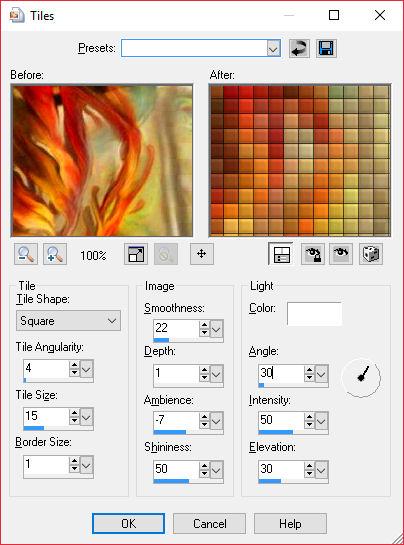Image resolution: width=404 pixels, height=545 pixels.
Task: Click the Before preview image
Action: click(x=102, y=161)
